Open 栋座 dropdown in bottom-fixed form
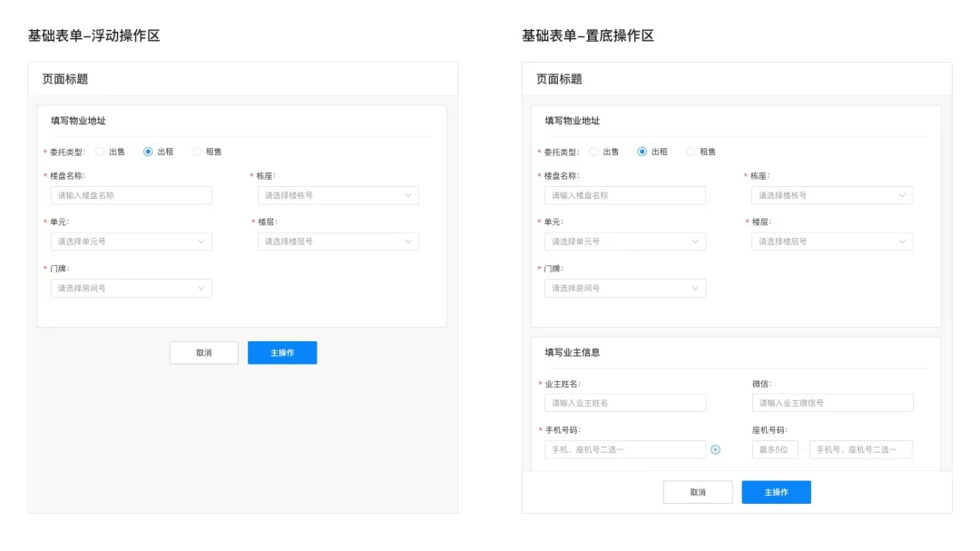Screen dimensions: 980x551 [x=832, y=195]
